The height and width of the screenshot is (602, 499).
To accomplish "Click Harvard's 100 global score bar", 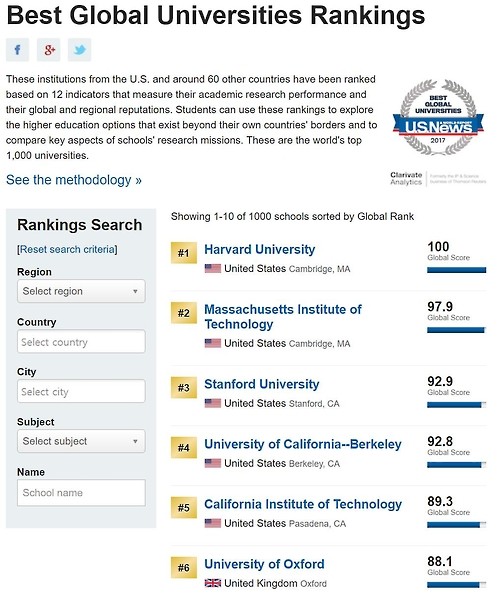I will (456, 270).
